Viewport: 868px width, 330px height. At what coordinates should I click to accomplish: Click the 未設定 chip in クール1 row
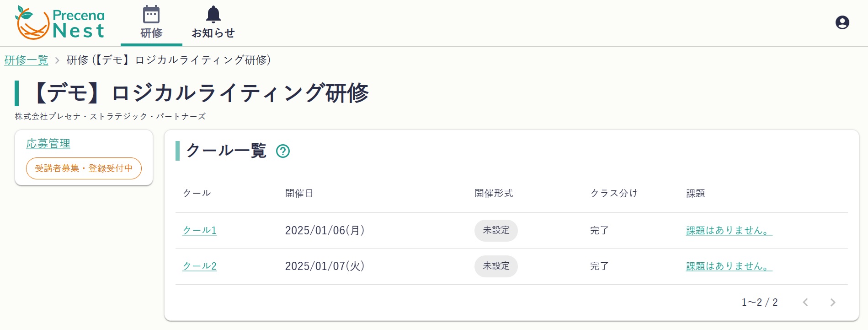click(496, 230)
